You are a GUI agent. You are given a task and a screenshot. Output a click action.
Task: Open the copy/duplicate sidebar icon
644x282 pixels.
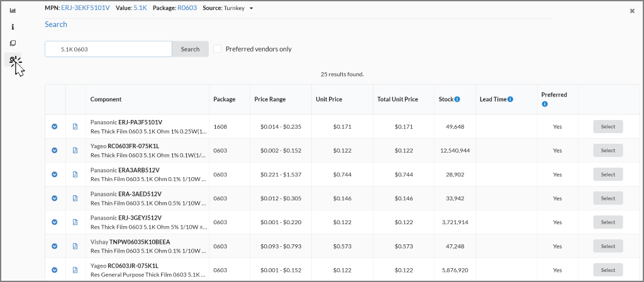click(x=13, y=43)
